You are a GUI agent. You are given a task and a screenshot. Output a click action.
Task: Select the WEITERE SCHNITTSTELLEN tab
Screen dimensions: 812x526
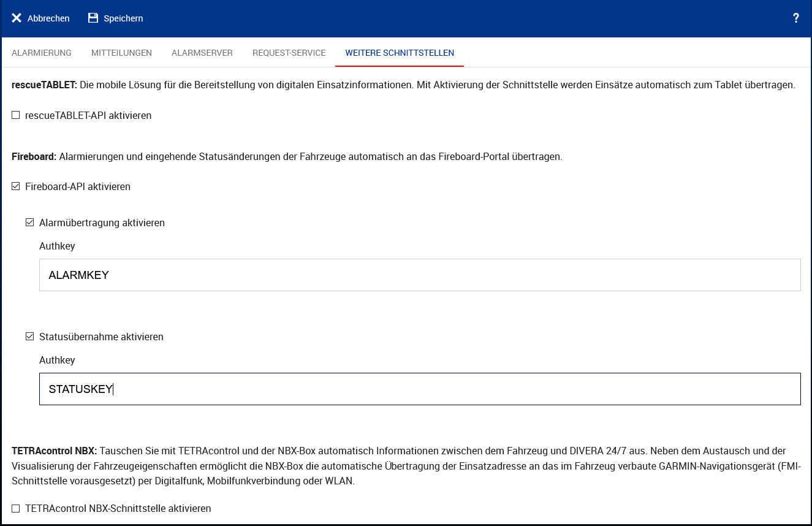(x=400, y=53)
